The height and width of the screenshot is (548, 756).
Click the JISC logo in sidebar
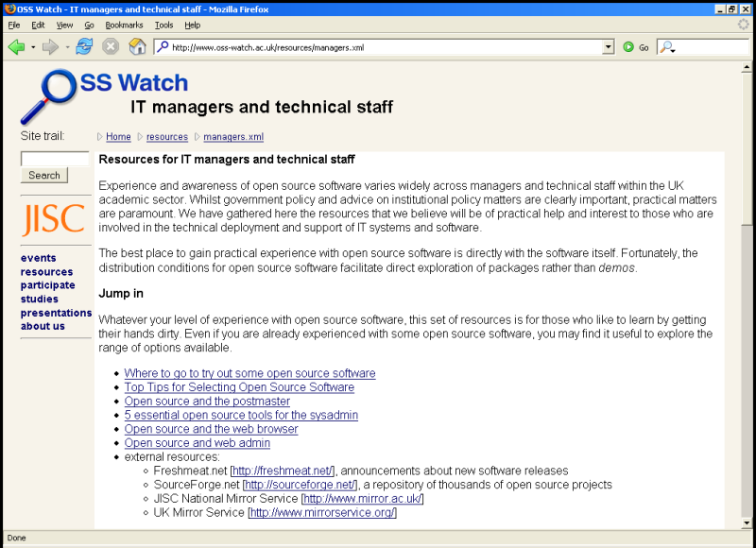pos(54,219)
